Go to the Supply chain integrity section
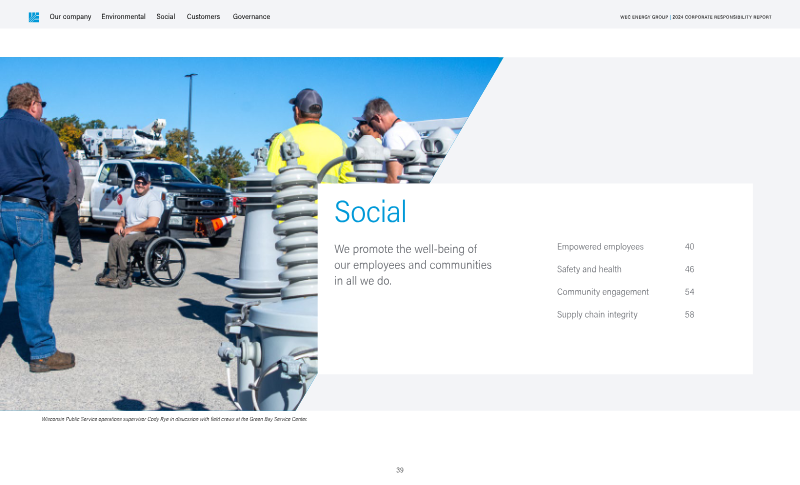 click(597, 315)
